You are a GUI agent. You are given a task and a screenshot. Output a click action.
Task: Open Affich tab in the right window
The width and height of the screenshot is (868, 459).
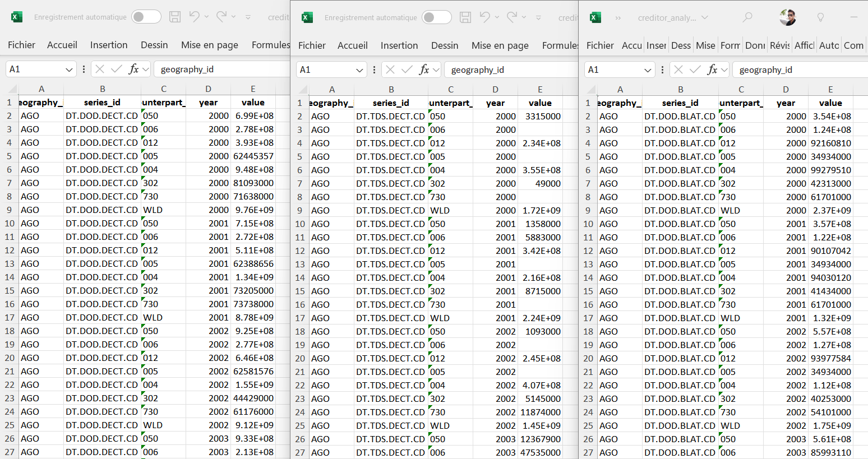coord(804,45)
